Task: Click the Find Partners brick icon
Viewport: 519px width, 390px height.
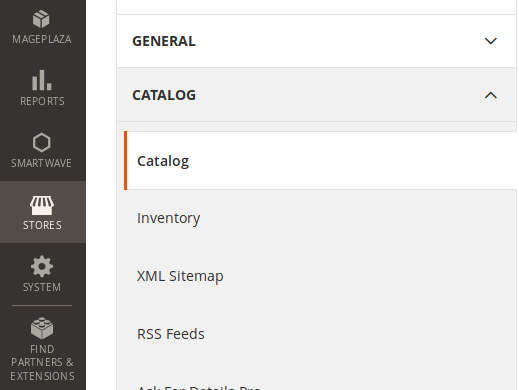Action: [42, 328]
